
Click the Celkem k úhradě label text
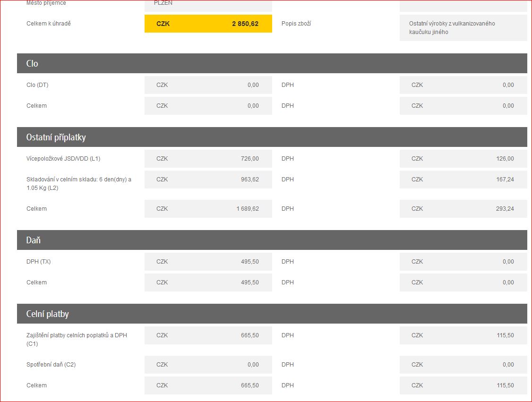click(49, 24)
